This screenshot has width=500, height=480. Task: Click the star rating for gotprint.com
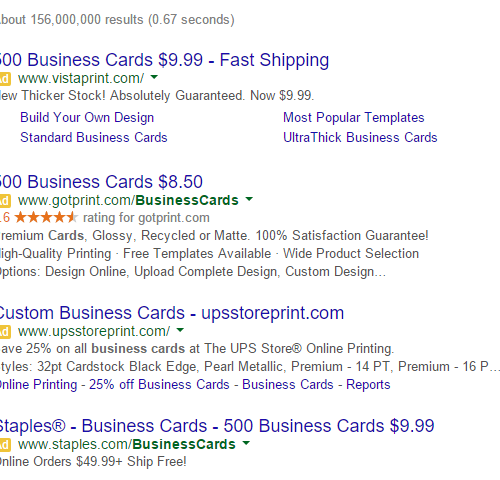click(x=46, y=218)
